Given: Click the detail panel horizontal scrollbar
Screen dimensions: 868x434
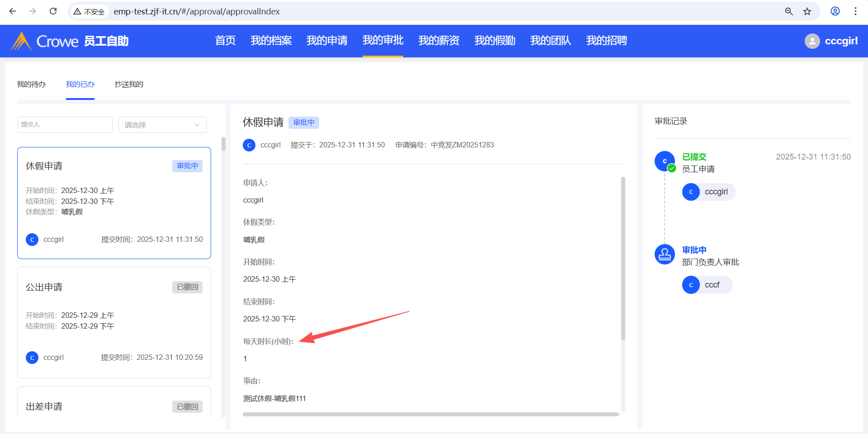Looking at the screenshot, I should (430, 414).
